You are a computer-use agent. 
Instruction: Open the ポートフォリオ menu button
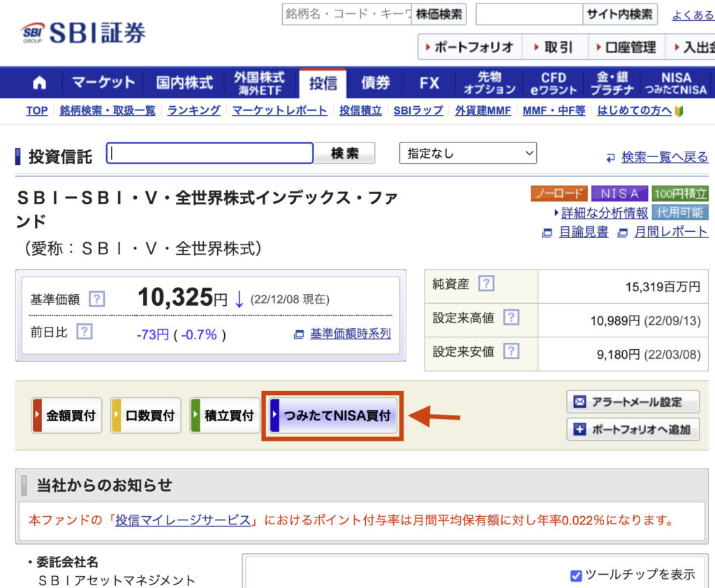(470, 47)
